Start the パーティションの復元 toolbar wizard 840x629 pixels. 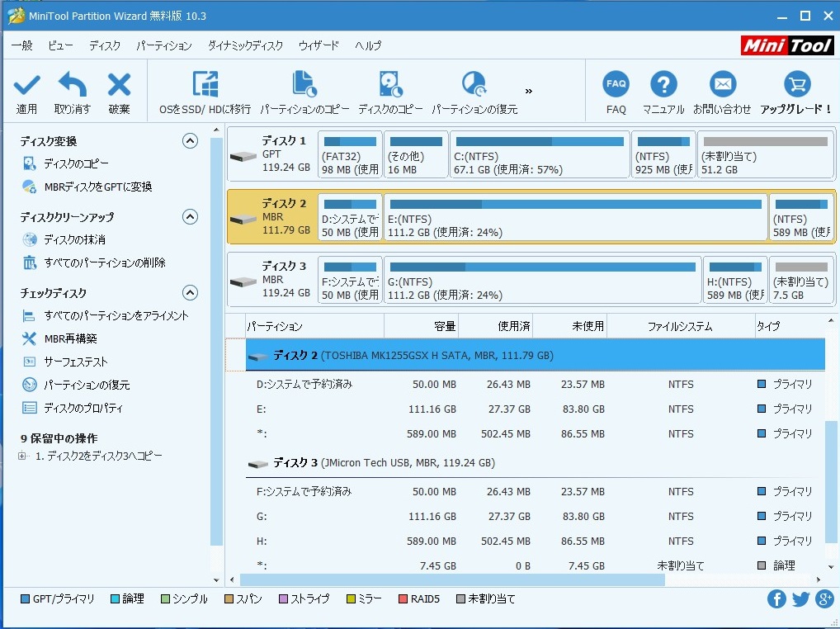click(x=474, y=86)
